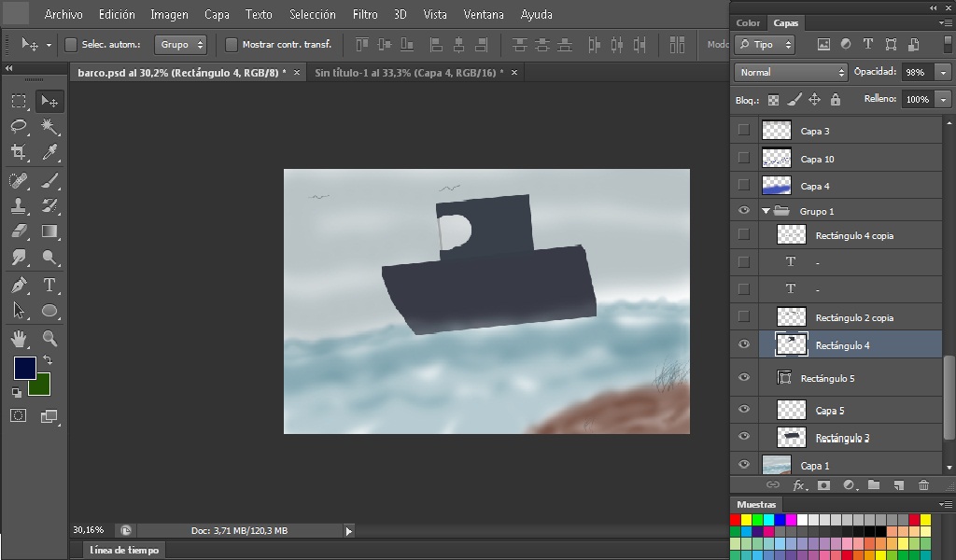This screenshot has height=560, width=956.
Task: Hide the Rectángulo 5 layer
Action: click(743, 378)
